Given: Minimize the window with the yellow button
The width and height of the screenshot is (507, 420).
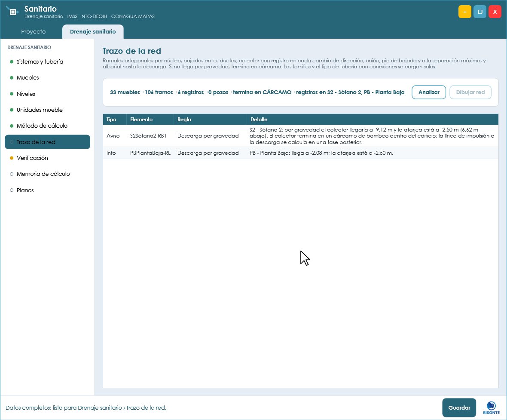Looking at the screenshot, I should (464, 12).
